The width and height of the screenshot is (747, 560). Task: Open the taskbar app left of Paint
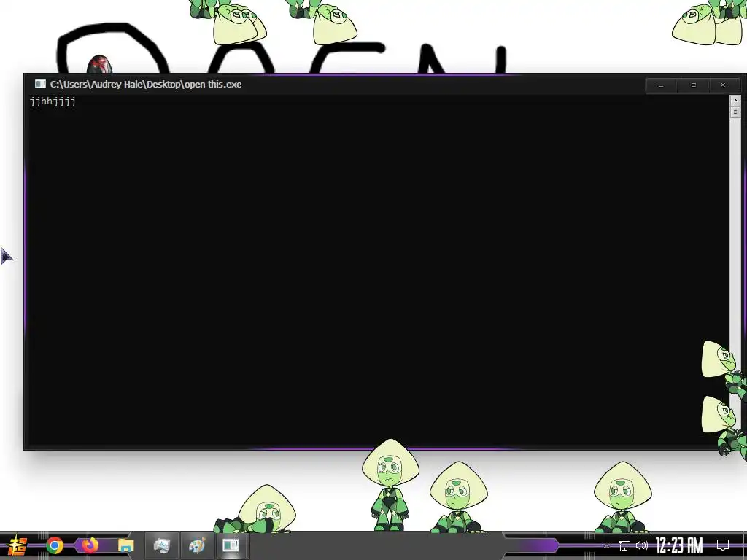pyautogui.click(x=161, y=545)
